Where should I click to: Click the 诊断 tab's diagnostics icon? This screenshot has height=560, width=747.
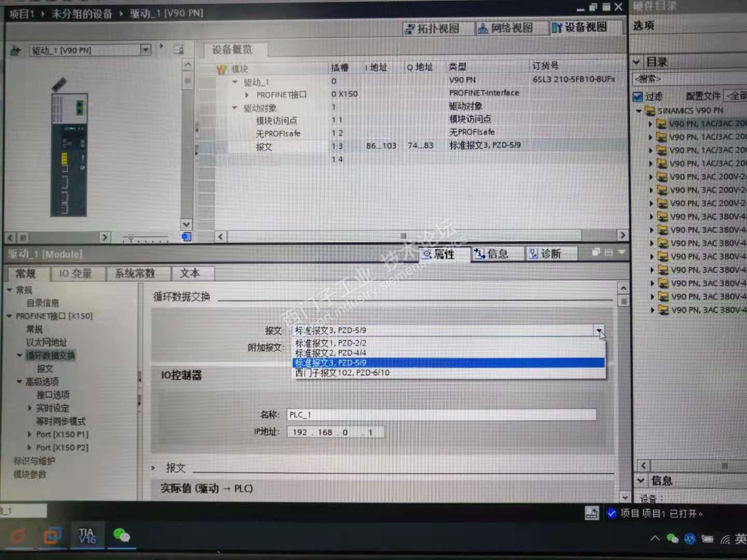click(x=534, y=254)
